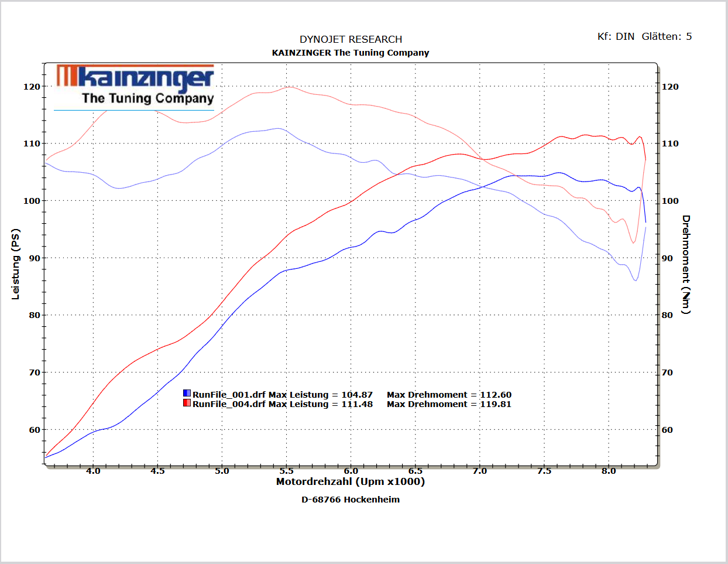Click the Kainzinger logo image

coord(134,87)
